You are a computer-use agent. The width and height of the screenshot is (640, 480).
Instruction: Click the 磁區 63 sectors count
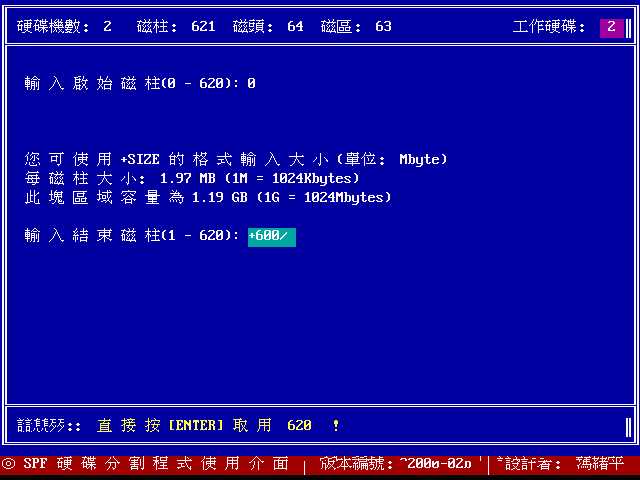pyautogui.click(x=356, y=27)
